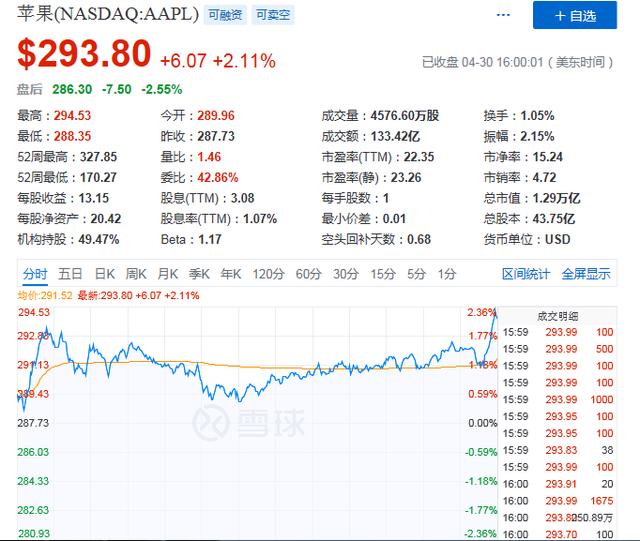Switch to 月K monthly chart

(167, 274)
